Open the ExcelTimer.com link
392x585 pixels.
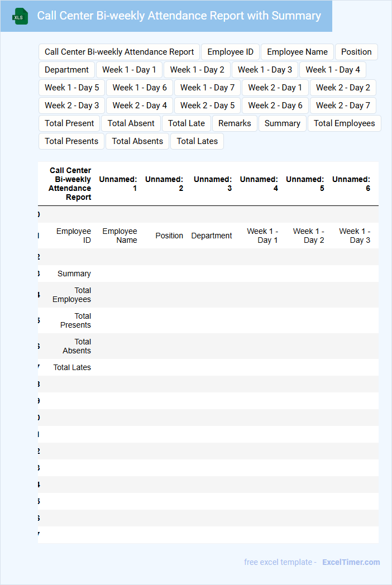tap(351, 562)
